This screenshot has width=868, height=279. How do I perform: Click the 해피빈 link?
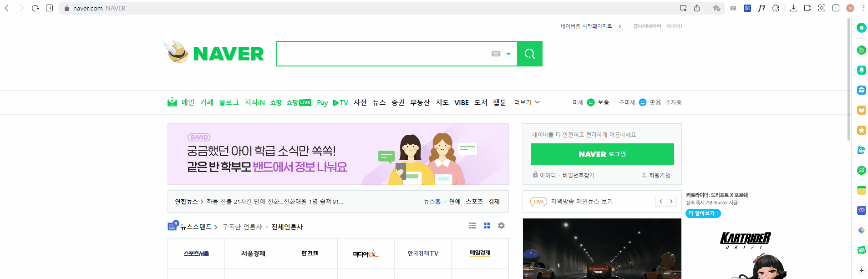(x=674, y=26)
